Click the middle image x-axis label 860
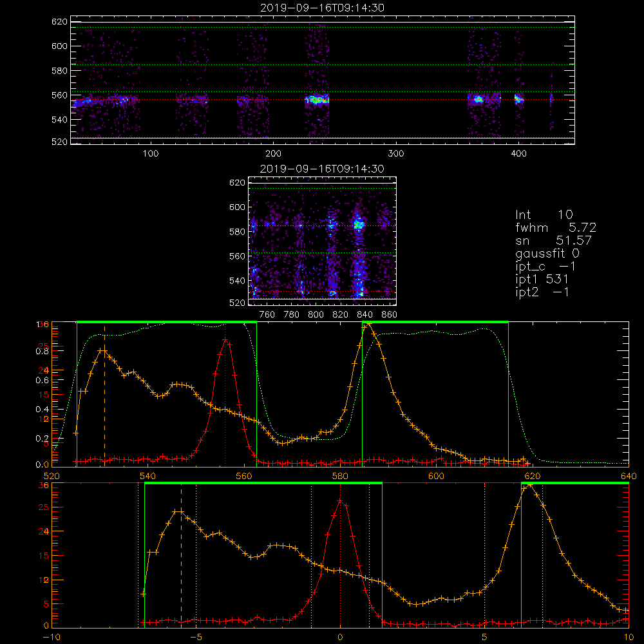The width and height of the screenshot is (644, 644). click(x=390, y=315)
